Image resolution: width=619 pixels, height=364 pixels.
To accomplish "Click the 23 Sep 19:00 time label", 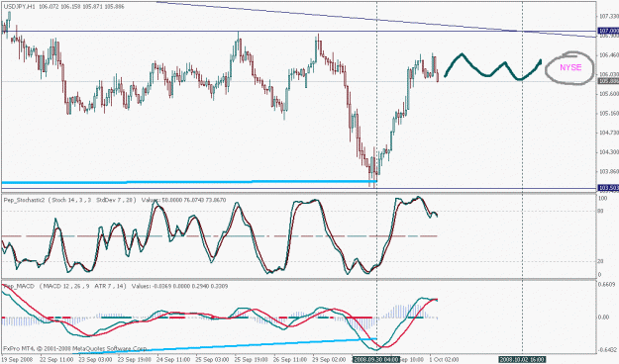I will (x=135, y=360).
